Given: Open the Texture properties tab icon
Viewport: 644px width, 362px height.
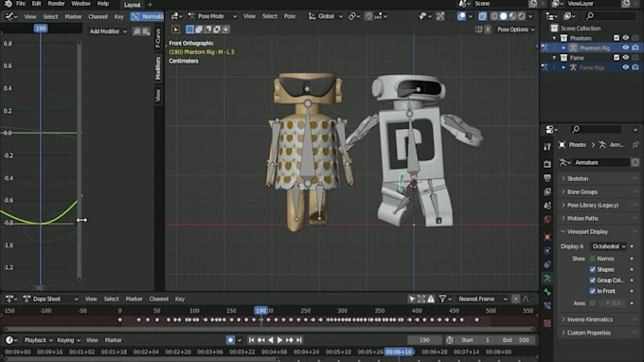Looking at the screenshot, I should tap(547, 323).
